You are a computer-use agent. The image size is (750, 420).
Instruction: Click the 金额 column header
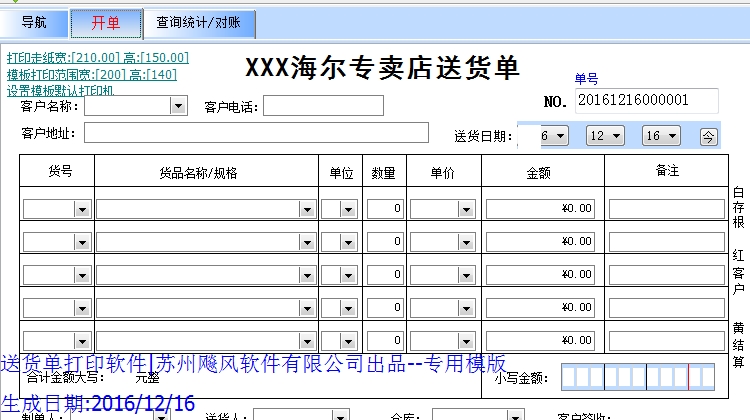pyautogui.click(x=539, y=173)
